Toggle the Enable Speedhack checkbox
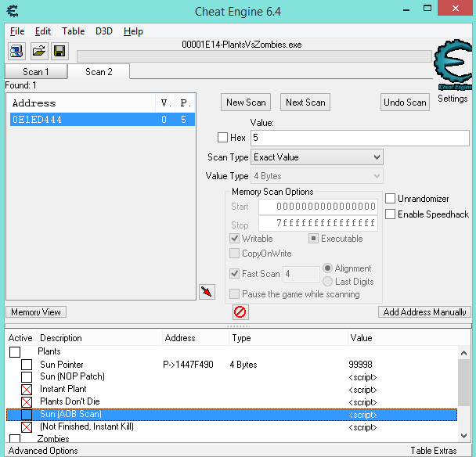Image resolution: width=476 pixels, height=457 pixels. 391,214
